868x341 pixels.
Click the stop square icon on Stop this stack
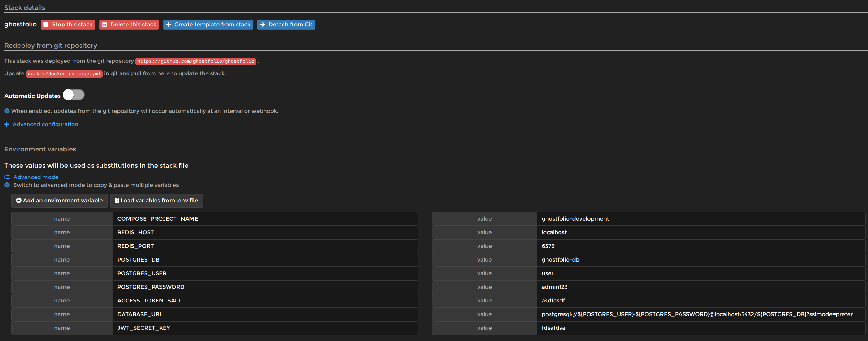46,24
